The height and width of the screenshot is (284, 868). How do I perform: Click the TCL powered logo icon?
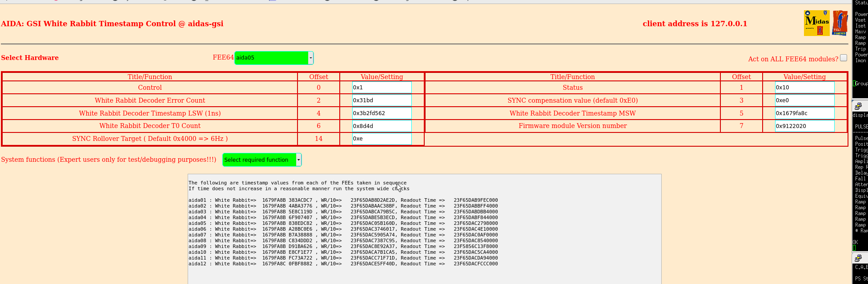(x=840, y=23)
